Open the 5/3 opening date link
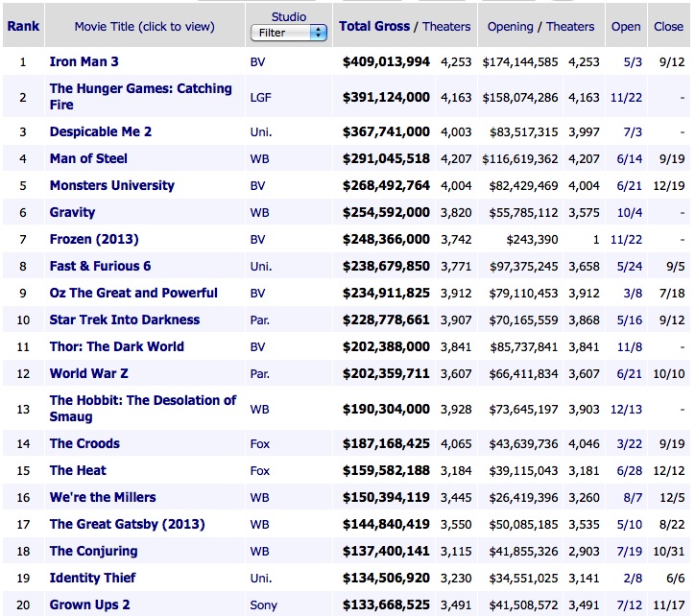 click(x=633, y=62)
